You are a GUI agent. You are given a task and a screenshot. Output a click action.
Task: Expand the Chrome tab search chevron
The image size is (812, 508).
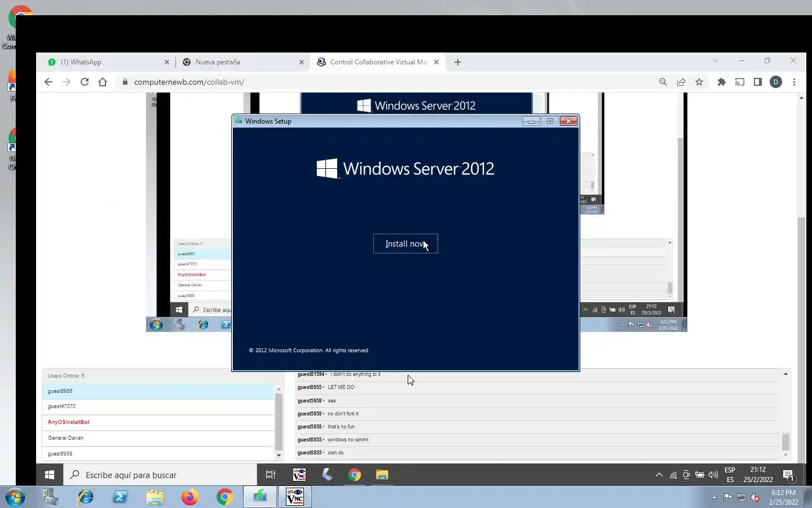pos(716,60)
